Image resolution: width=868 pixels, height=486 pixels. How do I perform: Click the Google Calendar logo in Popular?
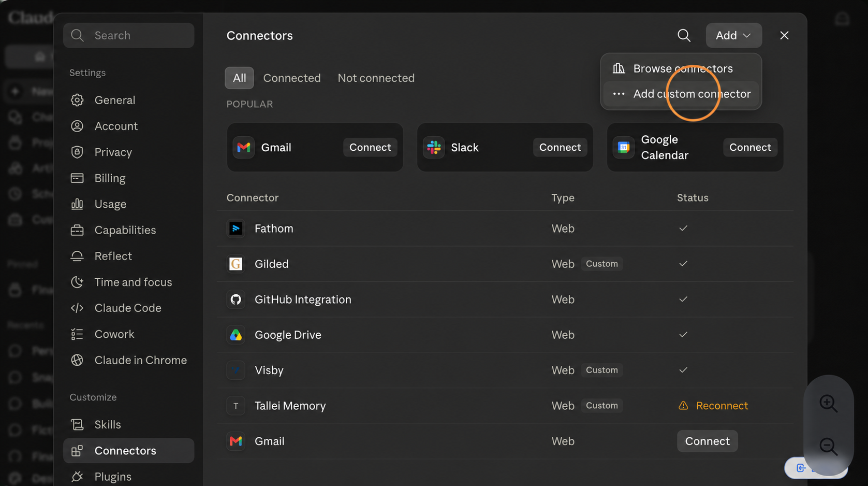pos(624,147)
